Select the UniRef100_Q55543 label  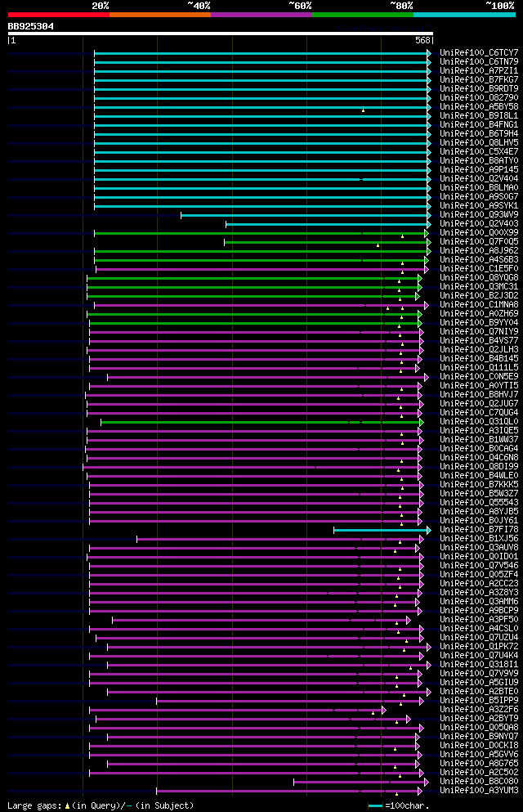tap(479, 502)
